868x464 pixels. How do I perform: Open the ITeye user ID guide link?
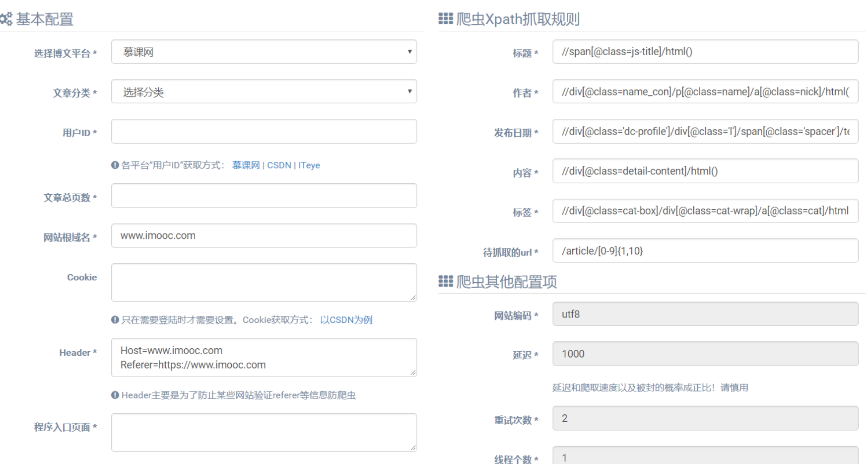[309, 165]
